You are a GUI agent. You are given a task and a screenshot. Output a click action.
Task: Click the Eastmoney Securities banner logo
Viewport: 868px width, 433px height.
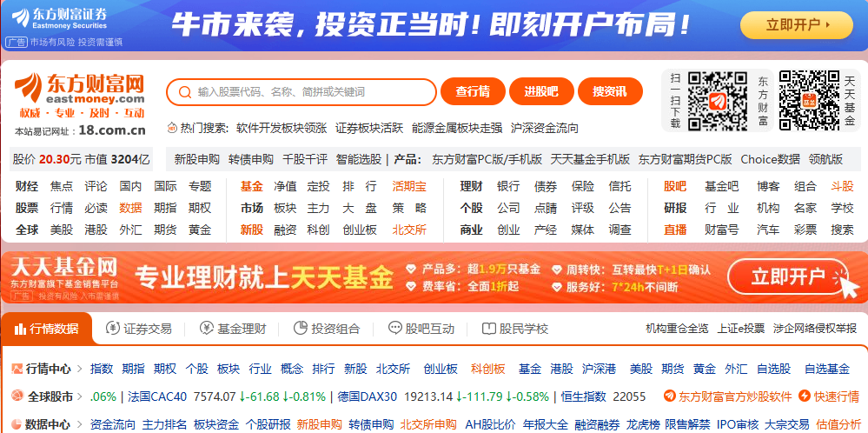pyautogui.click(x=59, y=17)
